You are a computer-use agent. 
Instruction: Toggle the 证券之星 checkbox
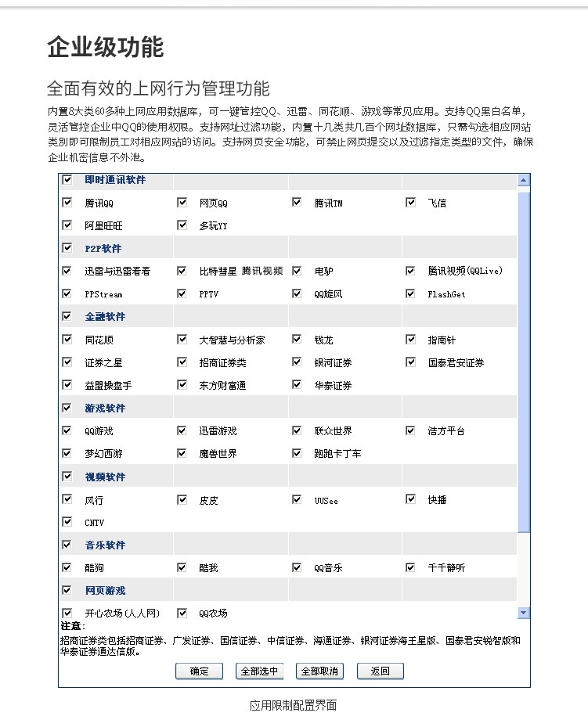67,362
